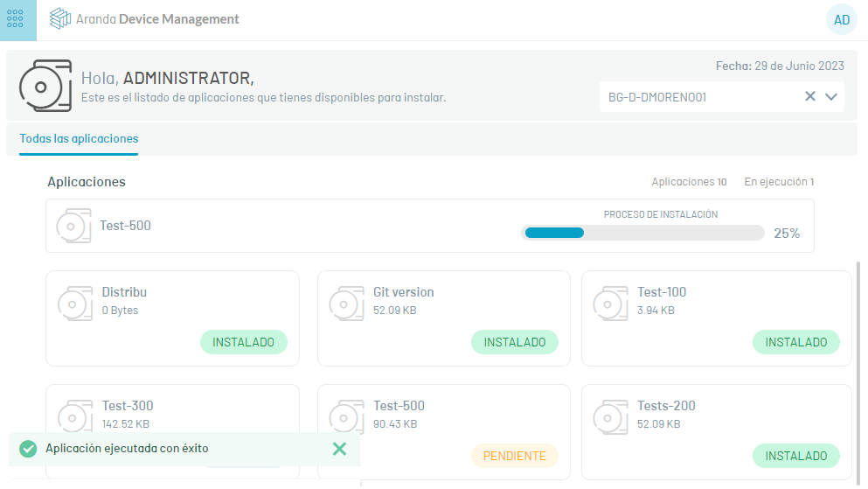Click the PENDIENTE button on Test-500
The image size is (868, 489).
[x=515, y=456]
